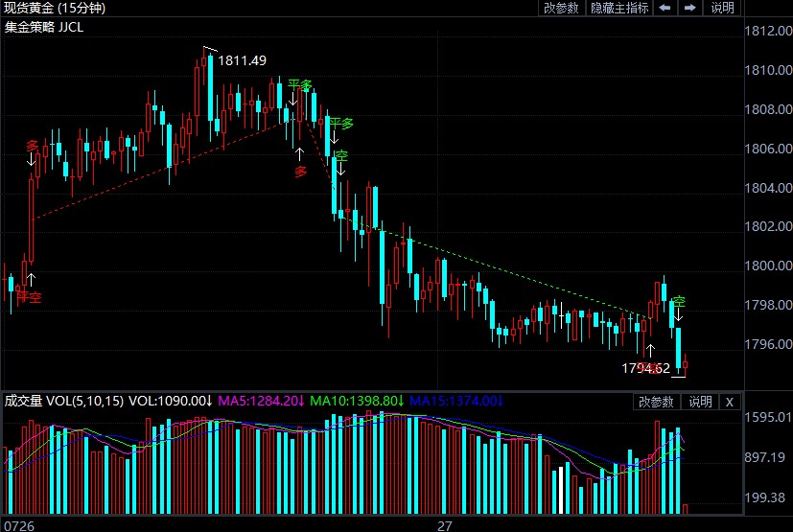Click the 1798.00 price axis label
Viewport: 793px width, 532px height.
pos(768,305)
